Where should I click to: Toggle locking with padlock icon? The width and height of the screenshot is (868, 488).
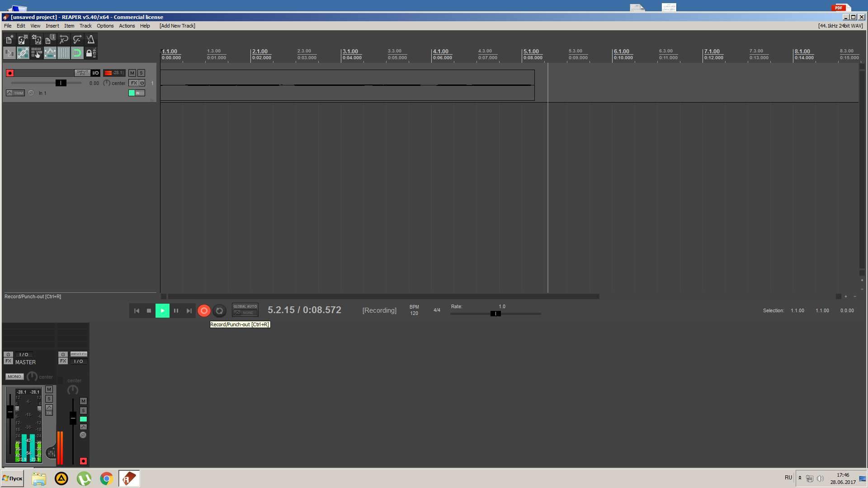pyautogui.click(x=90, y=53)
